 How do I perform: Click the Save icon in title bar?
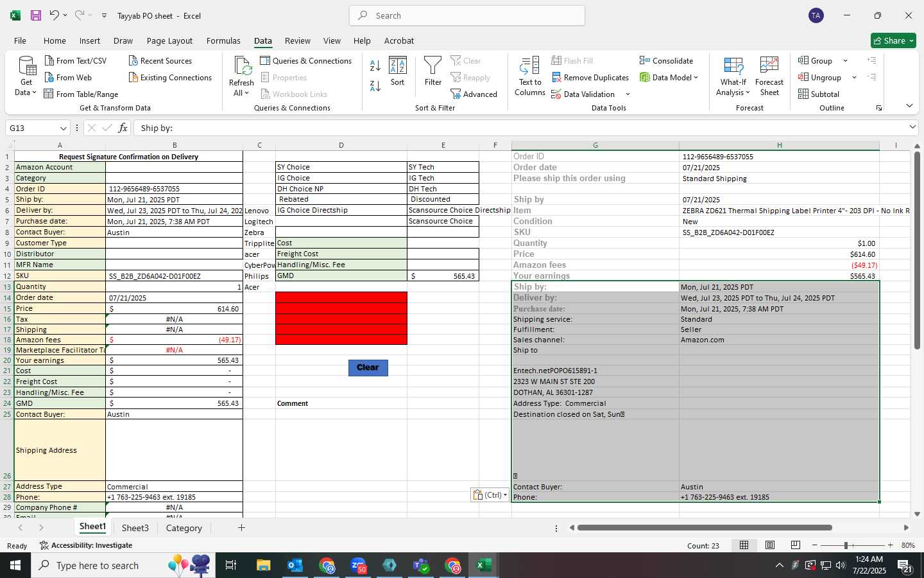(x=36, y=15)
